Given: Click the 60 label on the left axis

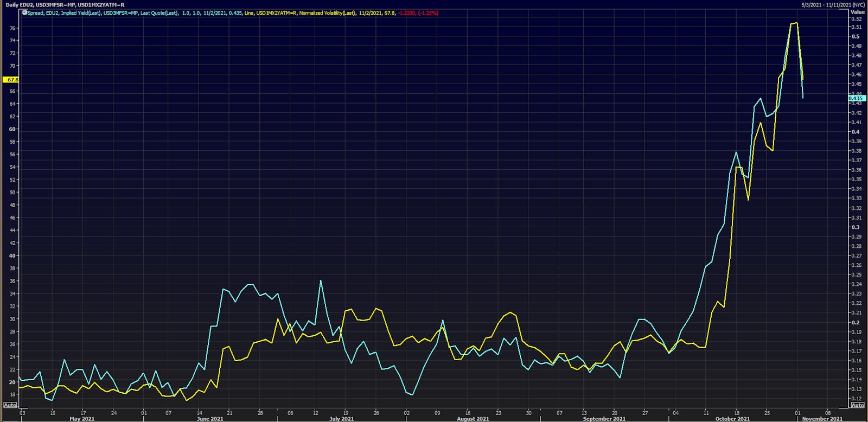Looking at the screenshot, I should tap(12, 129).
